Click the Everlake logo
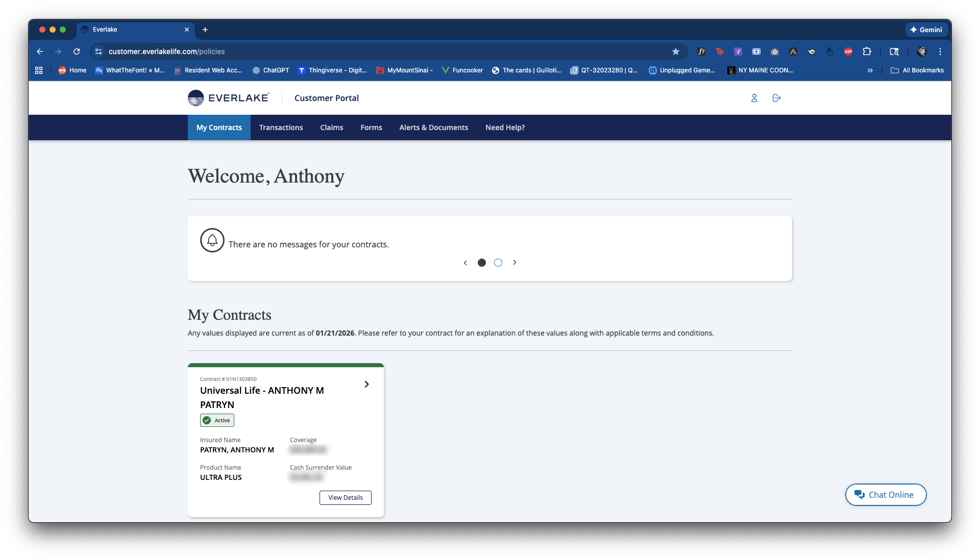The image size is (980, 560). (228, 98)
